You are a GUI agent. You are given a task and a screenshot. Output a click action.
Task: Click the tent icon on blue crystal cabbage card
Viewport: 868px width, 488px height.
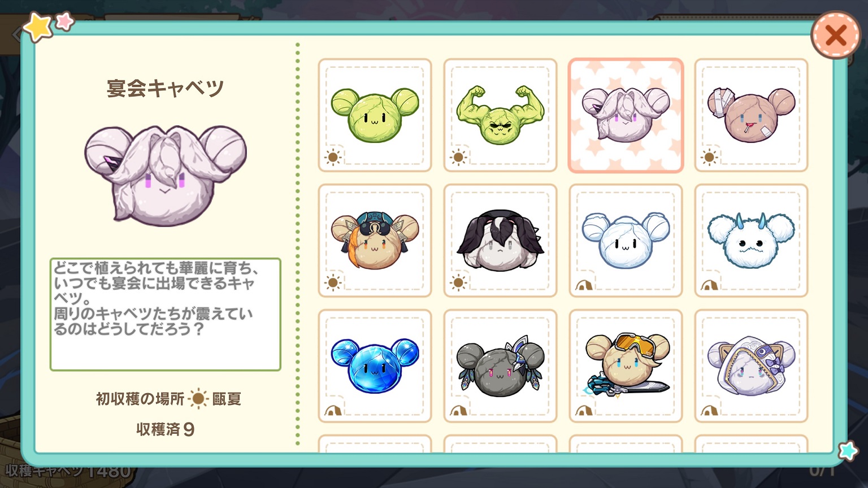333,410
